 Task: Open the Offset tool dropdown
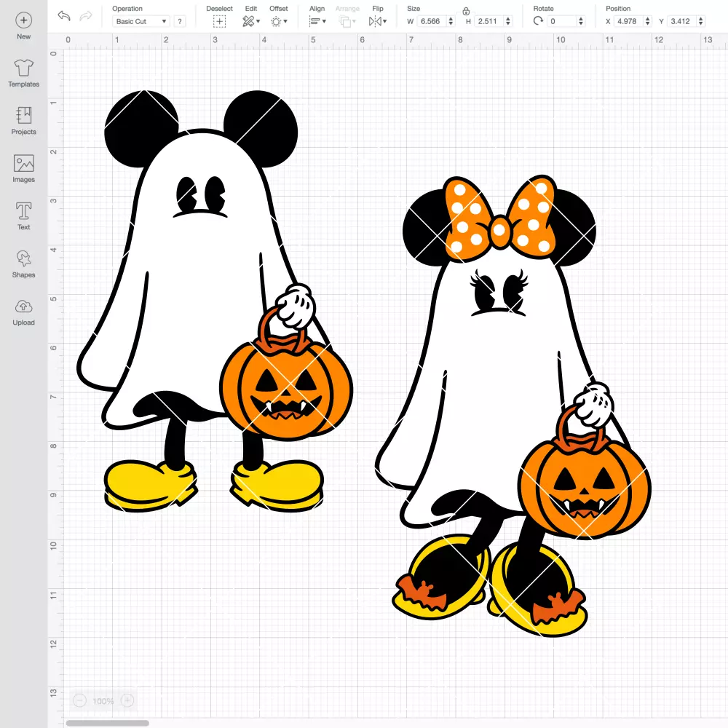click(279, 21)
